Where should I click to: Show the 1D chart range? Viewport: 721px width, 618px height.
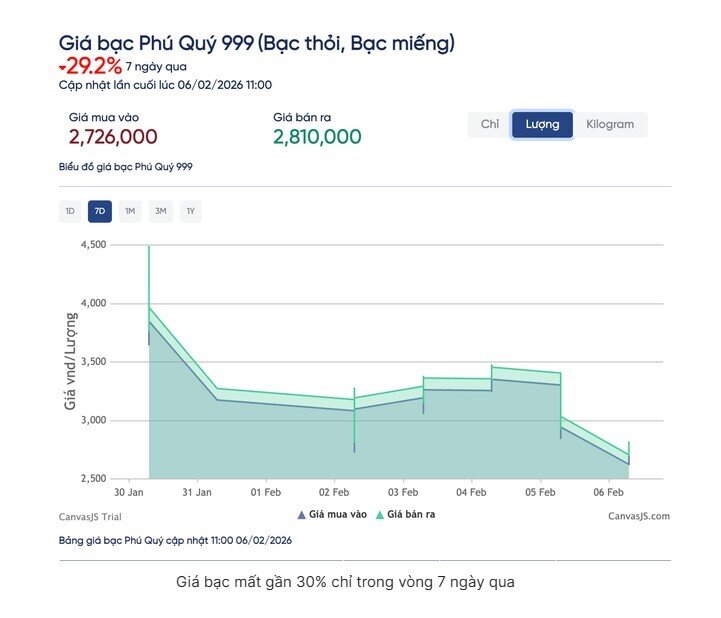point(70,211)
